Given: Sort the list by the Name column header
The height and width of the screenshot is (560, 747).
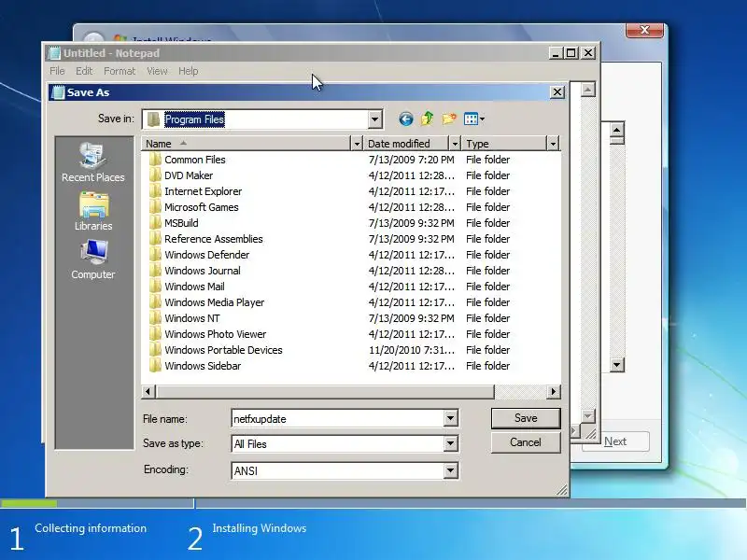Looking at the screenshot, I should click(247, 144).
